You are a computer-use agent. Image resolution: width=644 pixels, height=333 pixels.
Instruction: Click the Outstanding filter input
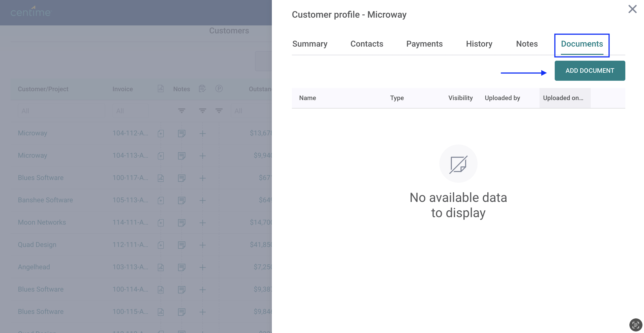click(x=251, y=111)
